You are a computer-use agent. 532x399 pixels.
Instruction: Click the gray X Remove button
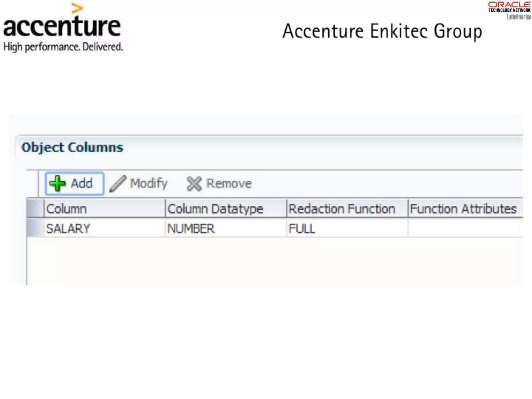pos(219,183)
